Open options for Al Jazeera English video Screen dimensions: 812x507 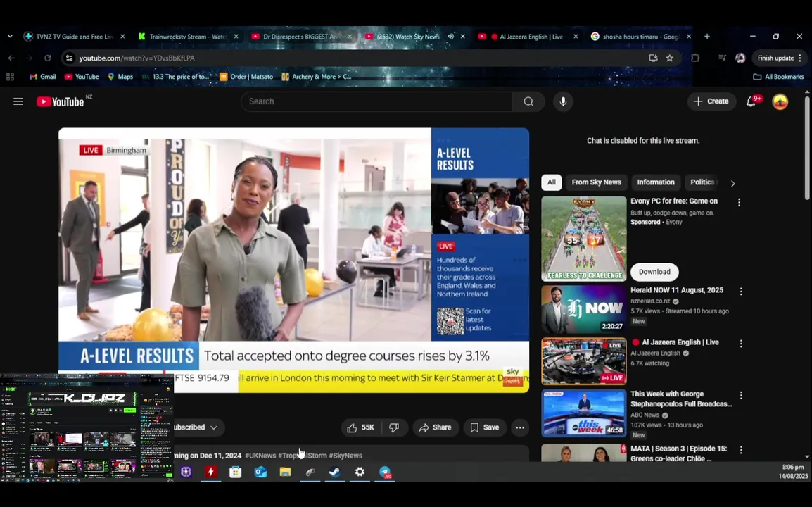pyautogui.click(x=741, y=344)
